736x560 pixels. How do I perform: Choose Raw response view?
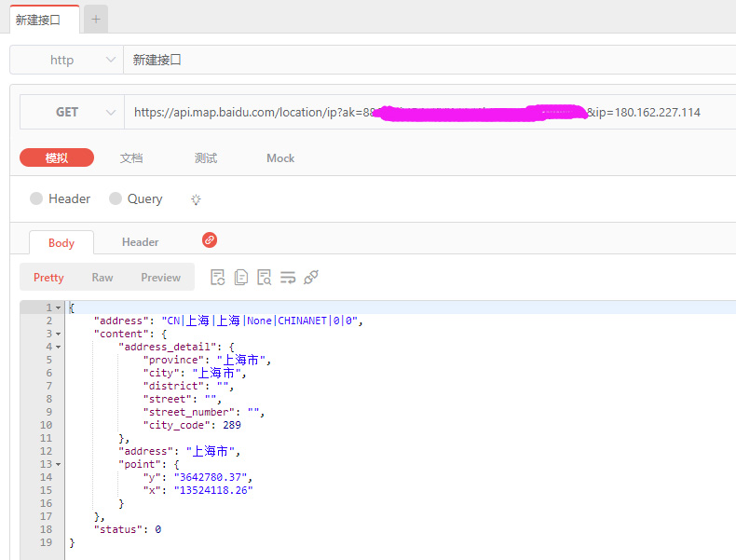coord(102,278)
